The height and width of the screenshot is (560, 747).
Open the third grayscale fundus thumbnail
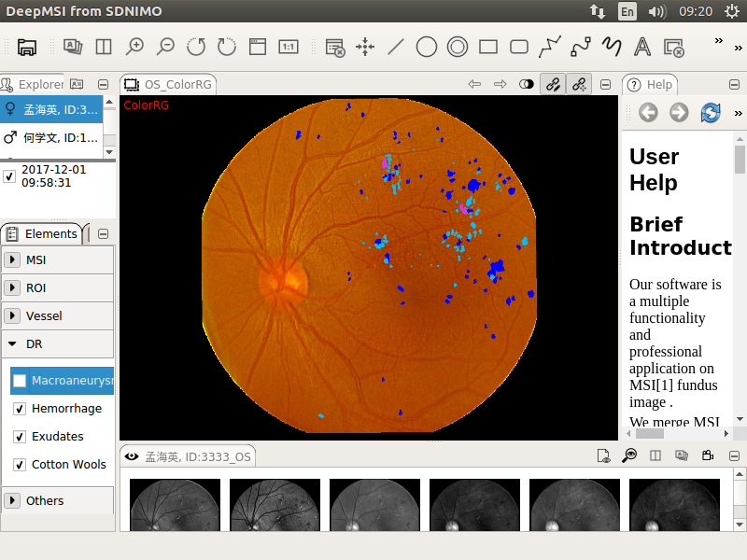pyautogui.click(x=375, y=505)
